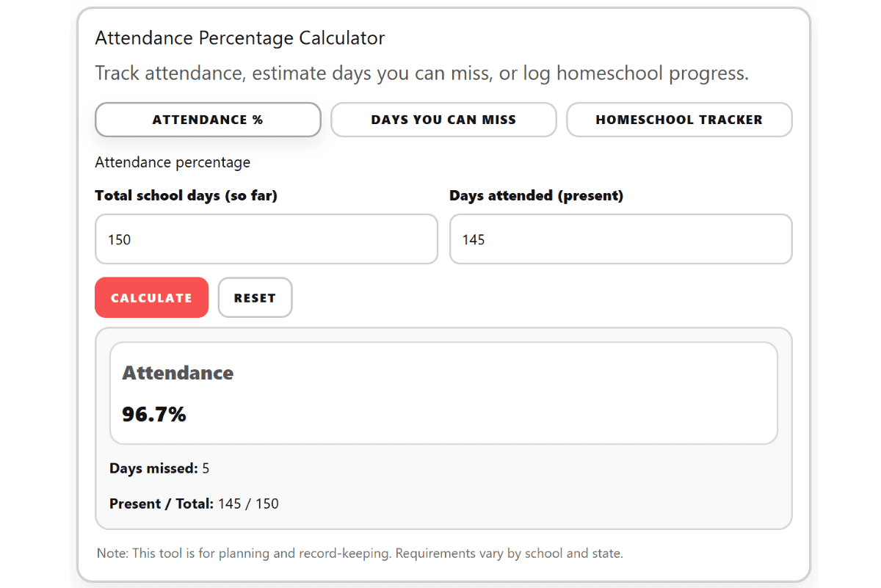Click inside the Total school days field
Image resolution: width=881 pixels, height=588 pixels.
coord(266,239)
